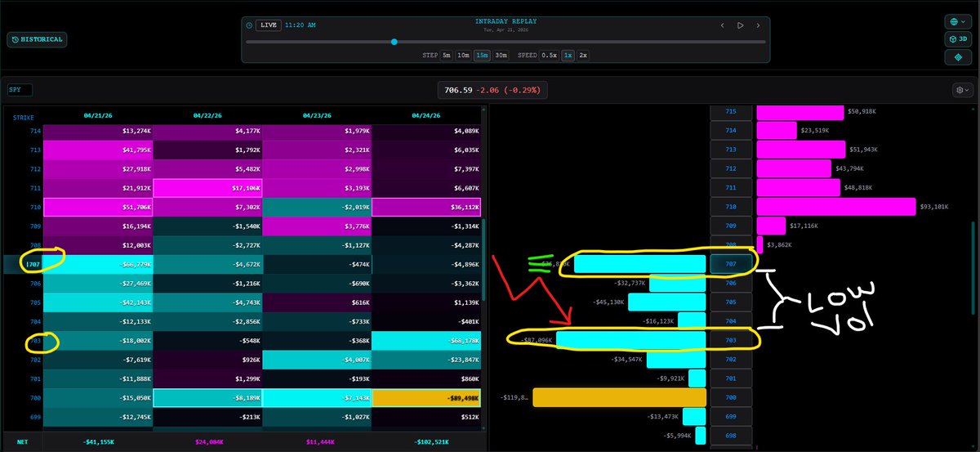The height and width of the screenshot is (452, 980).
Task: Click the -$2,019K cell in 04/23/26 column
Action: [316, 206]
